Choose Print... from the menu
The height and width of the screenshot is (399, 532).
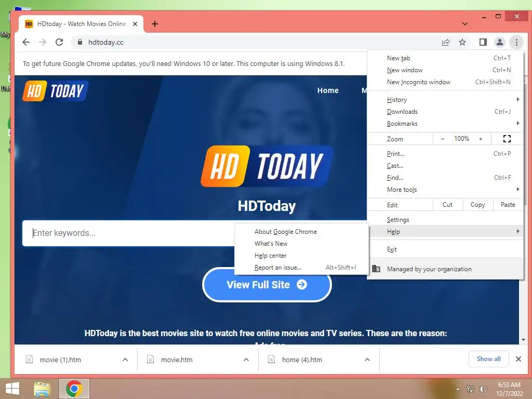point(445,154)
